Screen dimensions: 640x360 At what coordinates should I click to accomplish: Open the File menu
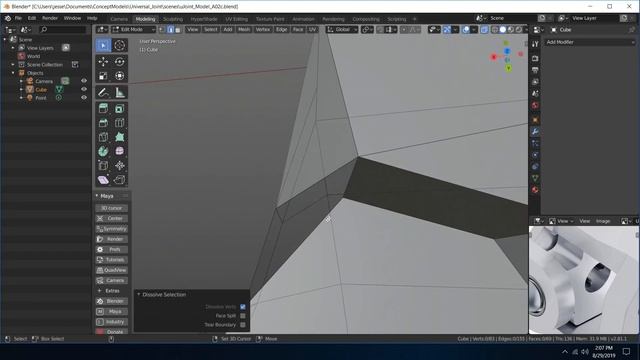18,18
